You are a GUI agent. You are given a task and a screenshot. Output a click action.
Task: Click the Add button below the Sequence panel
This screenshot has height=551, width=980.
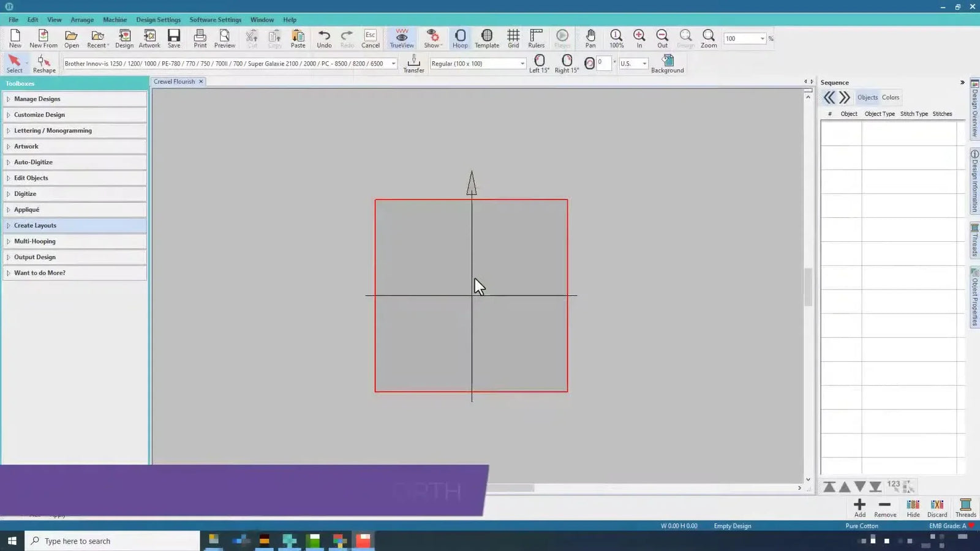coord(859,508)
